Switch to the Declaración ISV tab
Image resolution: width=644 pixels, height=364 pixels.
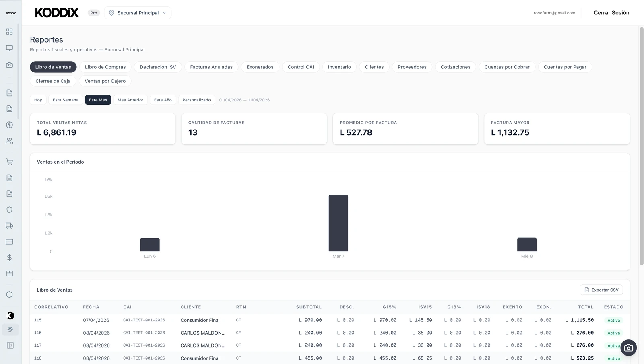[158, 67]
